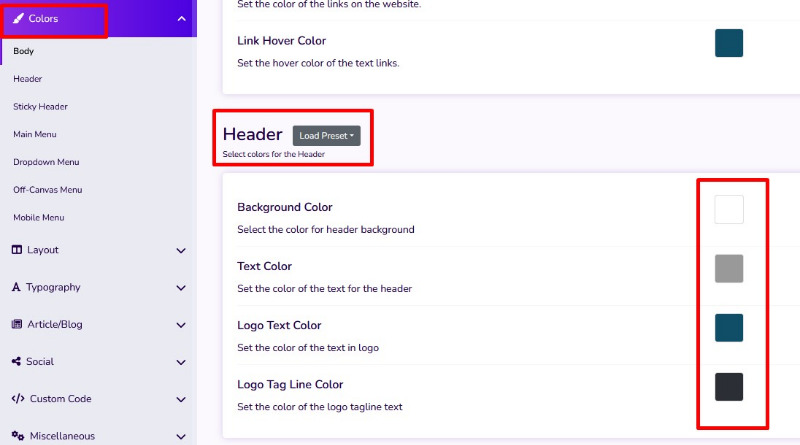Screen dimensions: 800x445
Task: Click the Miscellaneous gears icon
Action: click(x=18, y=435)
